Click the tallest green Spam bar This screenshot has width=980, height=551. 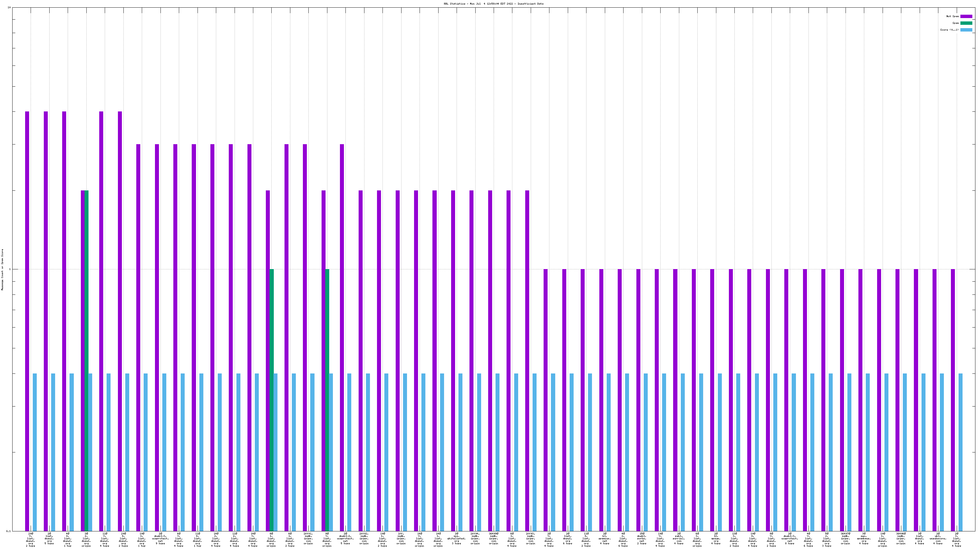[87, 360]
